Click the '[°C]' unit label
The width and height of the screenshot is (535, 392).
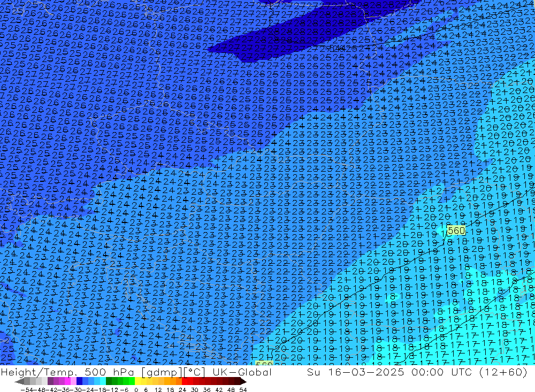pos(195,372)
